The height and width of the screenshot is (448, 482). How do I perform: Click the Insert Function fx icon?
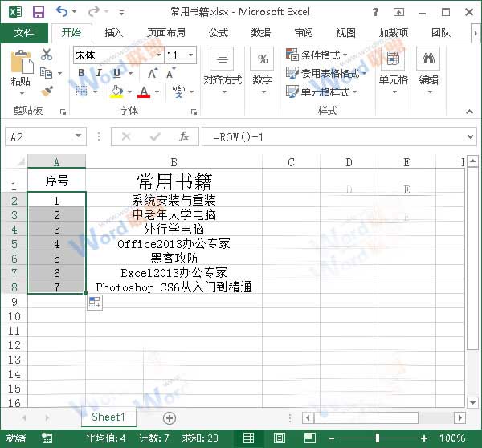pyautogui.click(x=183, y=136)
